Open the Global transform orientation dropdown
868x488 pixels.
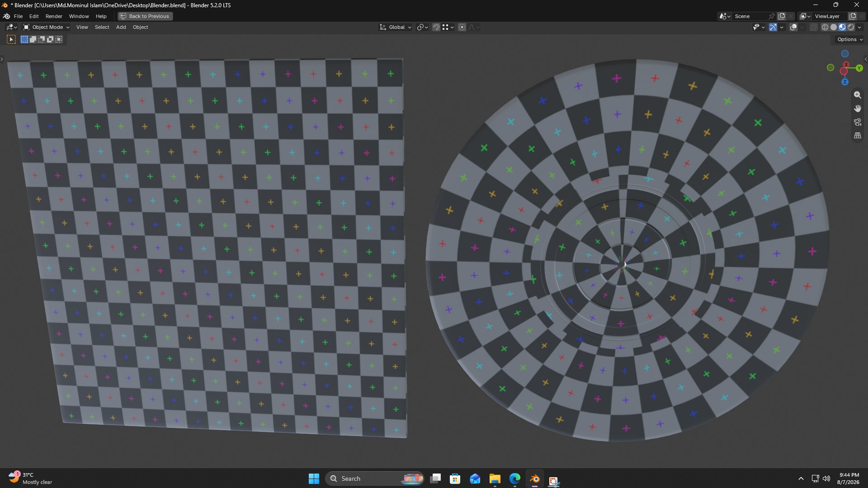pos(396,28)
